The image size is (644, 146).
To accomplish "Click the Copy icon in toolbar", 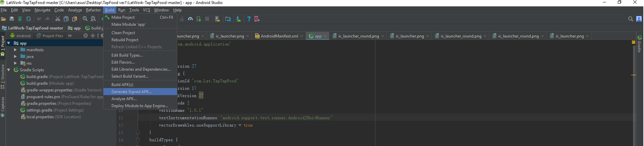I will click(66, 19).
